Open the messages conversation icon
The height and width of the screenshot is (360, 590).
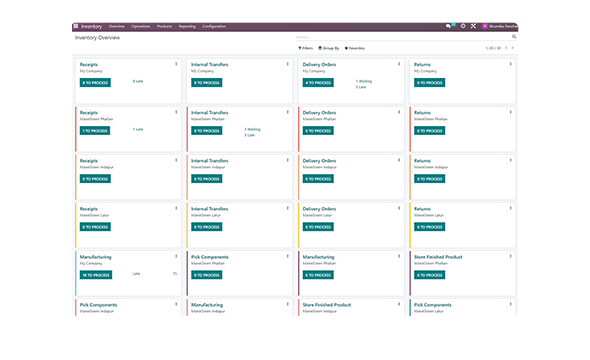point(448,26)
